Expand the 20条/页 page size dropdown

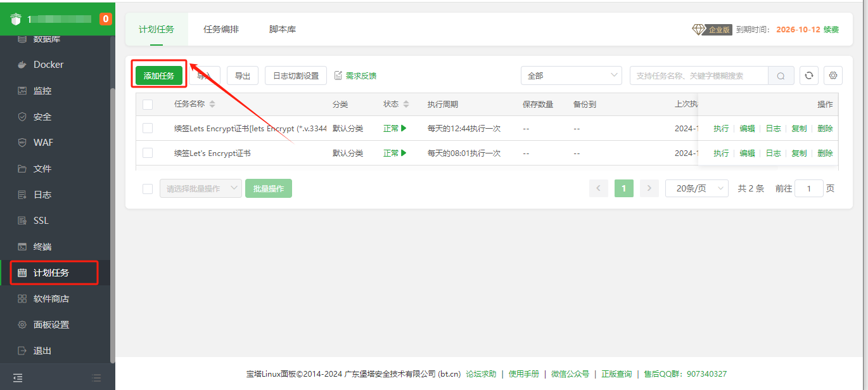point(696,188)
